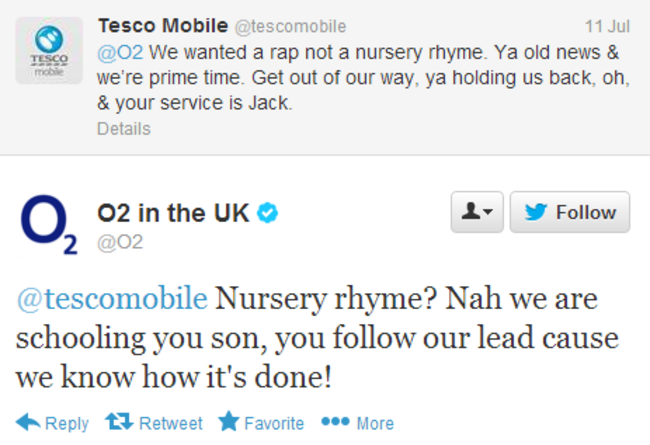Click the reply arrow icon

28,422
